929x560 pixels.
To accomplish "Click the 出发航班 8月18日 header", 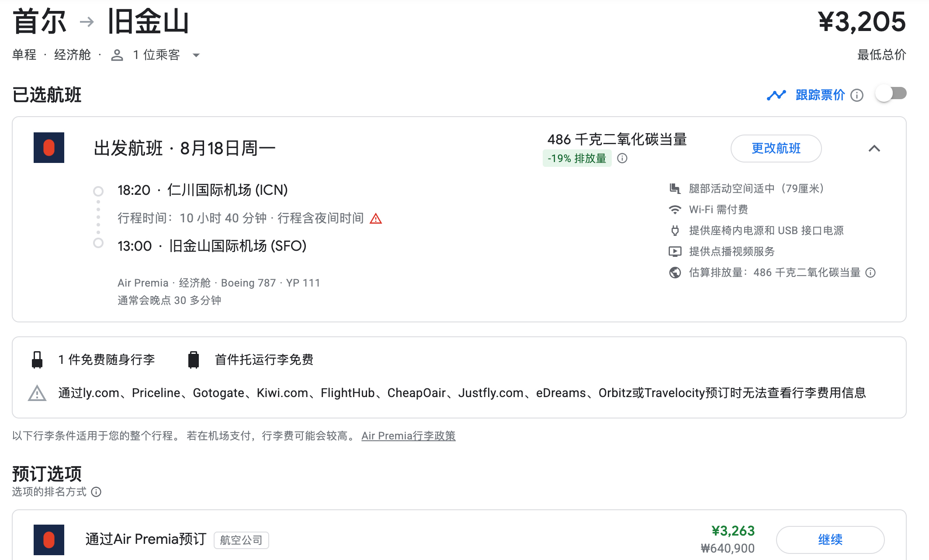I will 184,149.
